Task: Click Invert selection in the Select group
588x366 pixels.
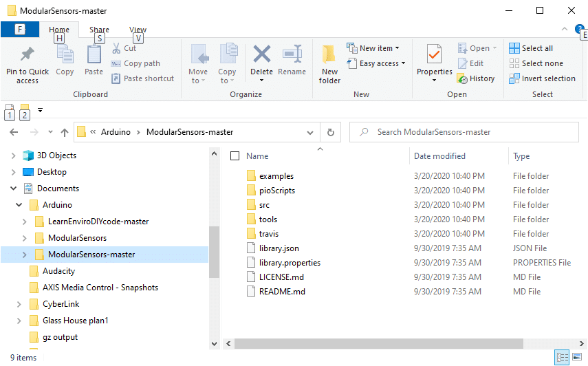Action: [542, 78]
